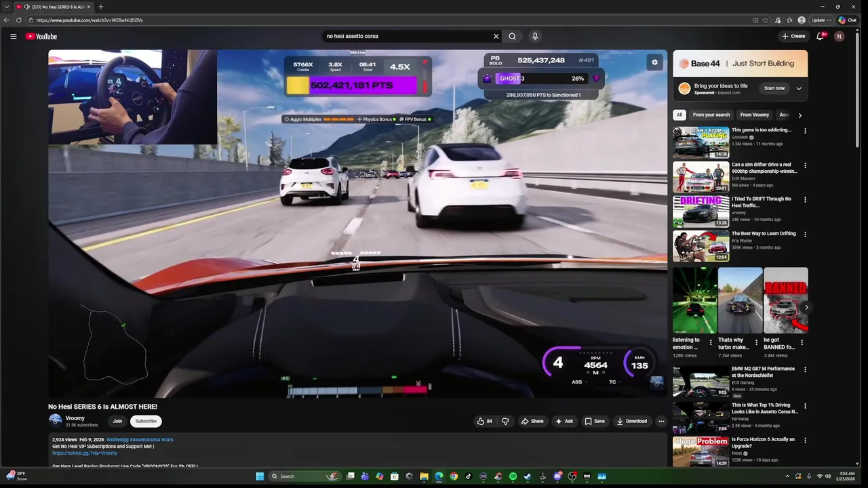Go to the YouTube home logo
This screenshot has width=868, height=488.
point(41,37)
